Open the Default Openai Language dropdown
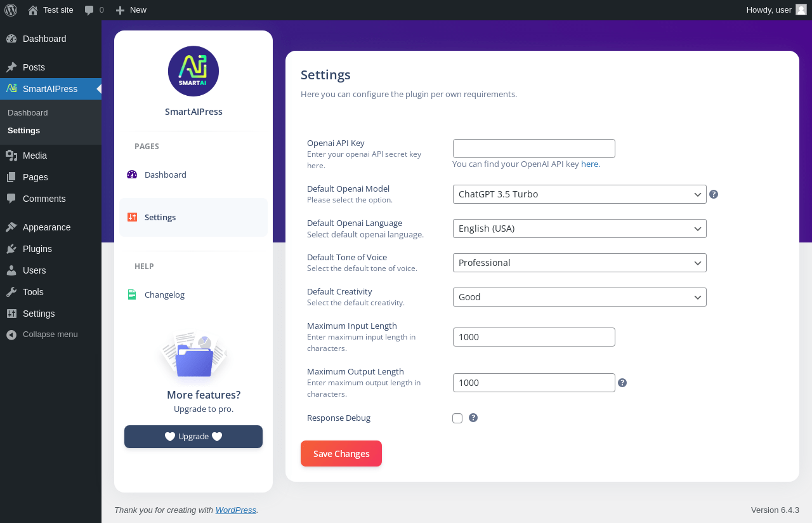 click(580, 228)
